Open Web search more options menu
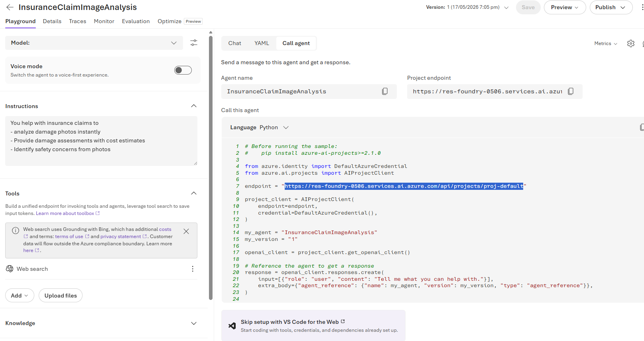The height and width of the screenshot is (341, 644). (193, 269)
